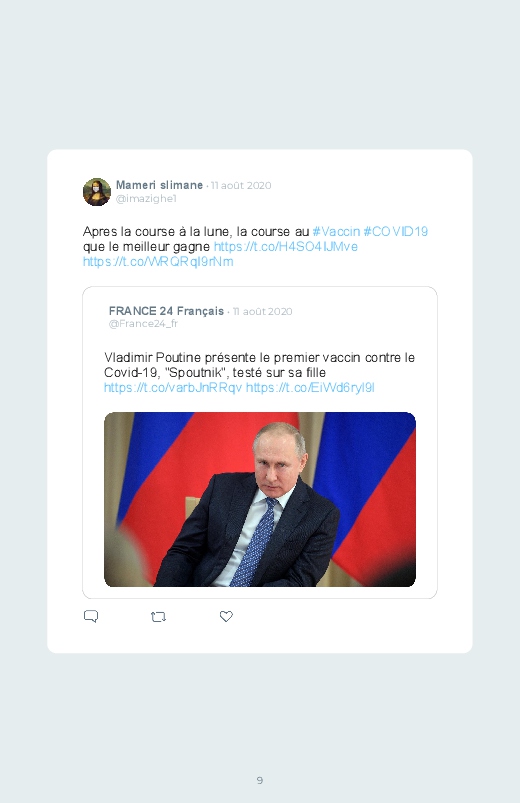Click the quoted tweet text about Spoutnik vaccine
The width and height of the screenshot is (520, 803).
coord(259,365)
